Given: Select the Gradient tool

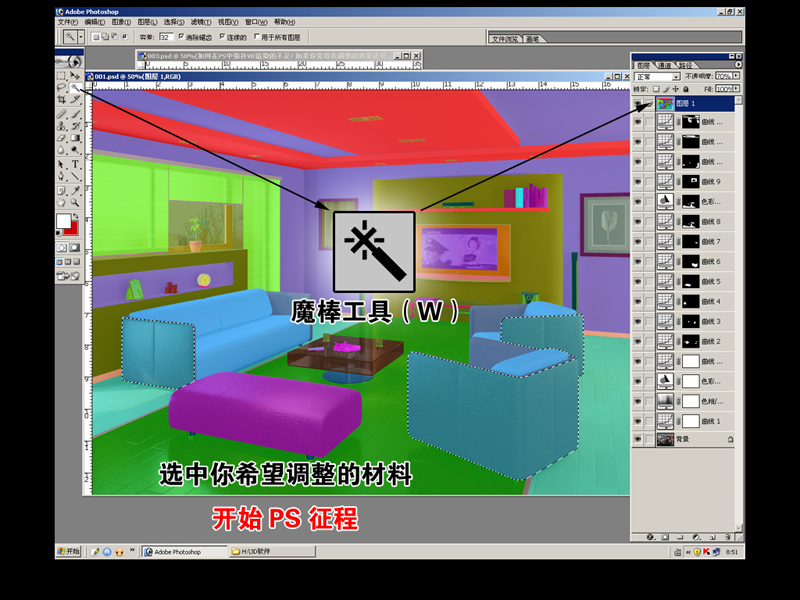Looking at the screenshot, I should pyautogui.click(x=75, y=138).
